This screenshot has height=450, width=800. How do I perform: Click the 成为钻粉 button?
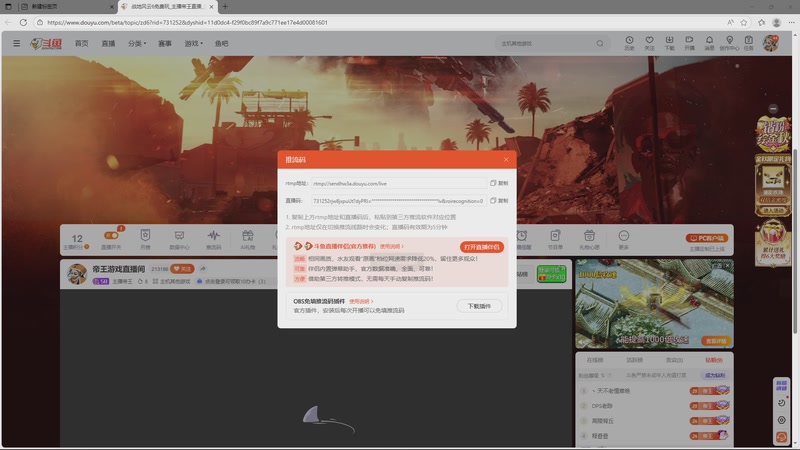coord(715,375)
